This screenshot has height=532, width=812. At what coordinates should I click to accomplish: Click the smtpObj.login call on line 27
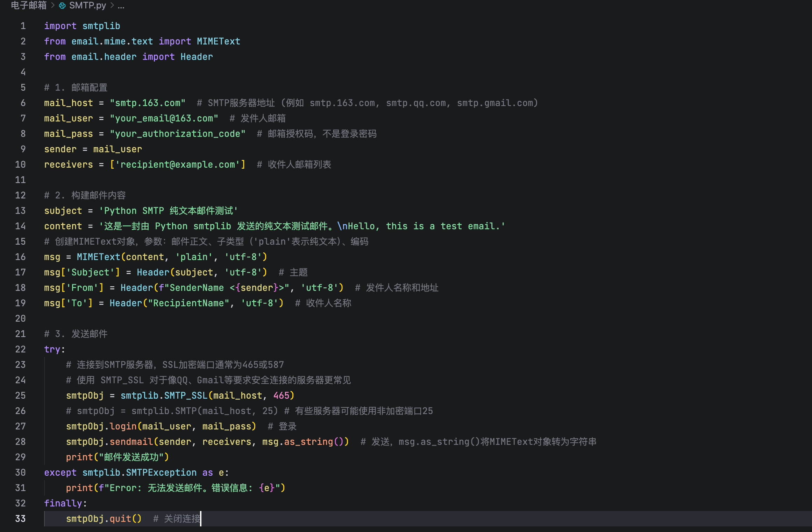pos(101,426)
